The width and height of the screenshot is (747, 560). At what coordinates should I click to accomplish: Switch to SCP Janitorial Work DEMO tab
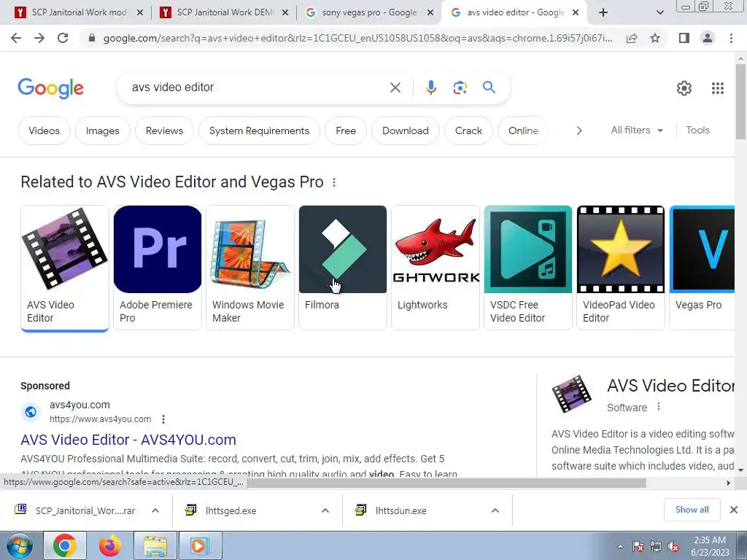coord(224,12)
